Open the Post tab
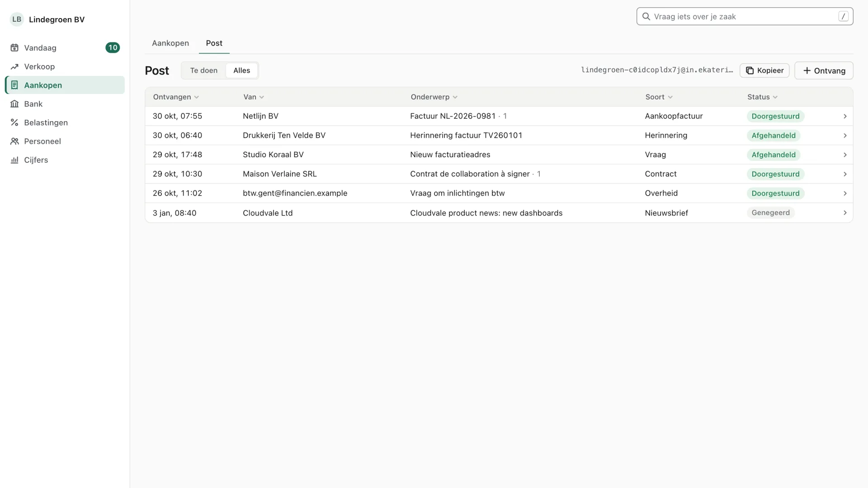The image size is (868, 488). click(x=214, y=43)
